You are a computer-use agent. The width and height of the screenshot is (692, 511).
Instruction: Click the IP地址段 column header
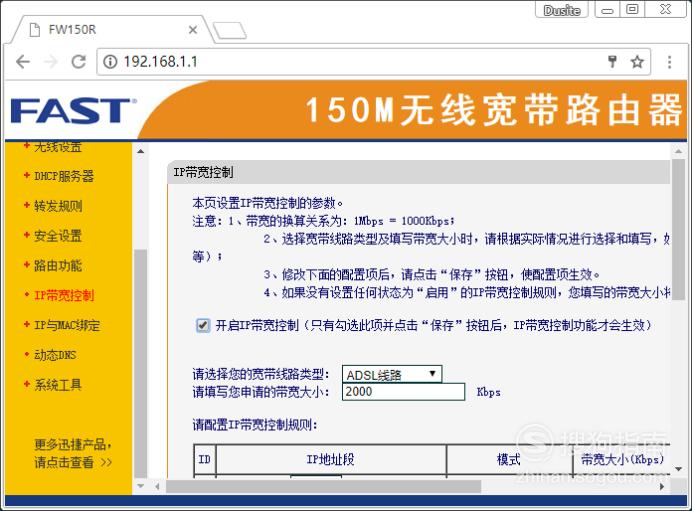click(331, 459)
